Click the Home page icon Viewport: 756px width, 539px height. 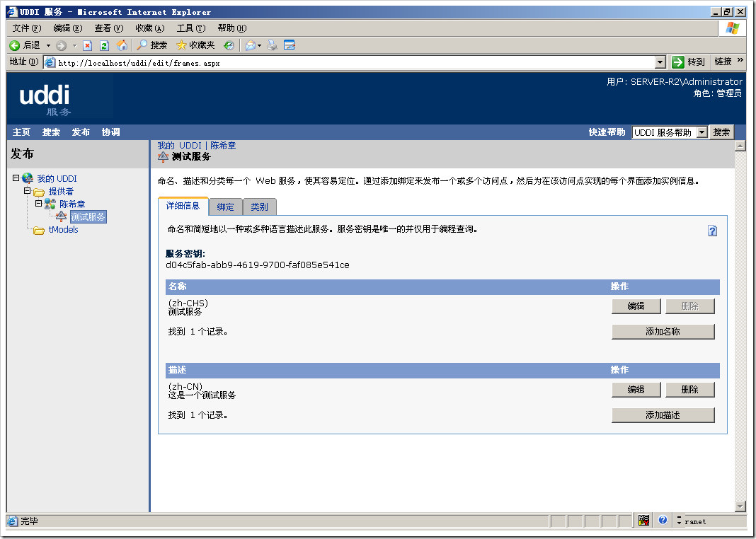pyautogui.click(x=122, y=45)
